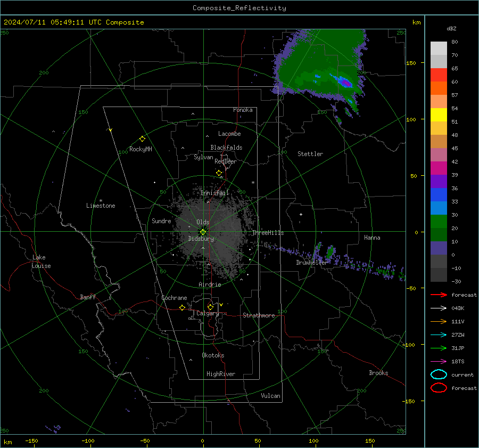Screen dimensions: 479x448
Task: Select the light gray 70-80 dBZ swatch
Action: coord(439,48)
